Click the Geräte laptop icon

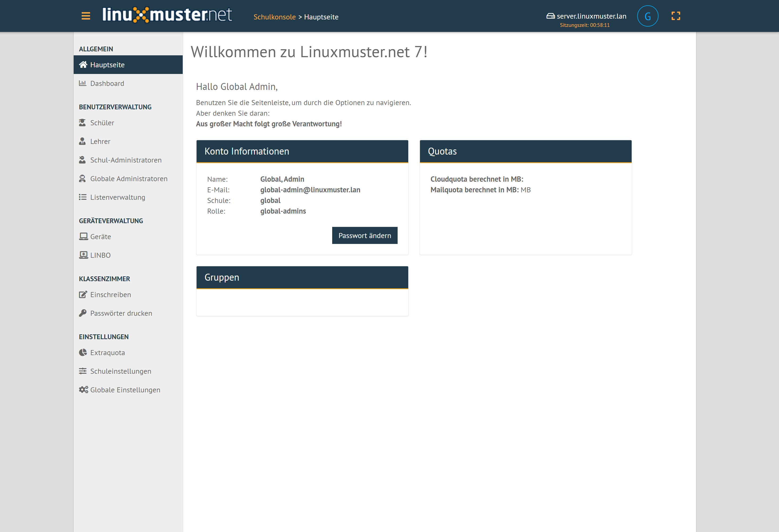click(84, 236)
